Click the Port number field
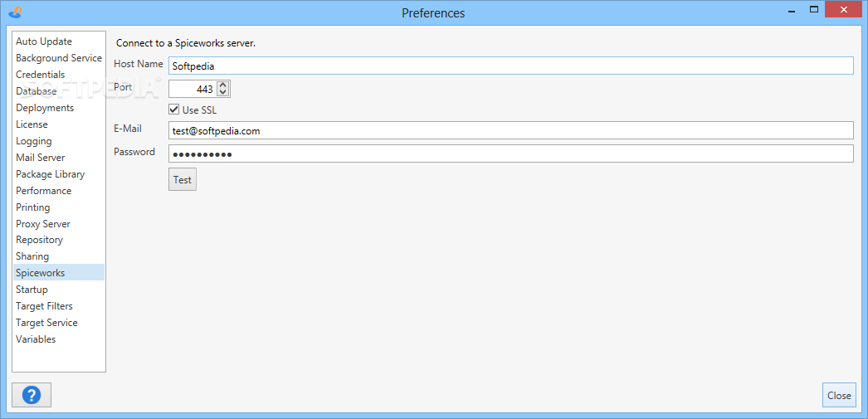The height and width of the screenshot is (419, 868). coord(192,89)
